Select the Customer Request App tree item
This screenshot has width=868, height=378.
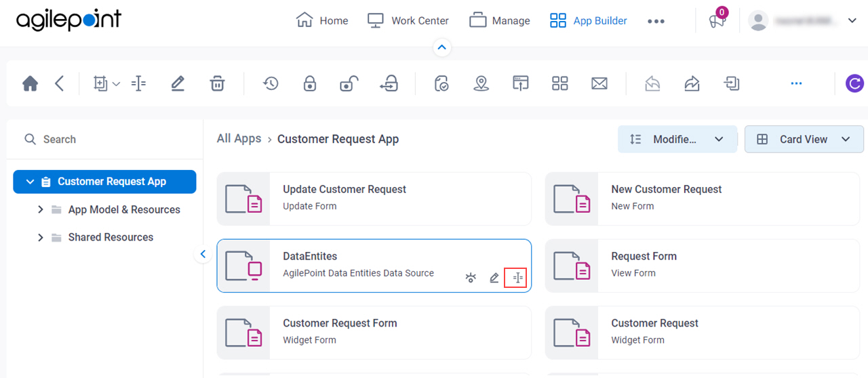[x=104, y=182]
